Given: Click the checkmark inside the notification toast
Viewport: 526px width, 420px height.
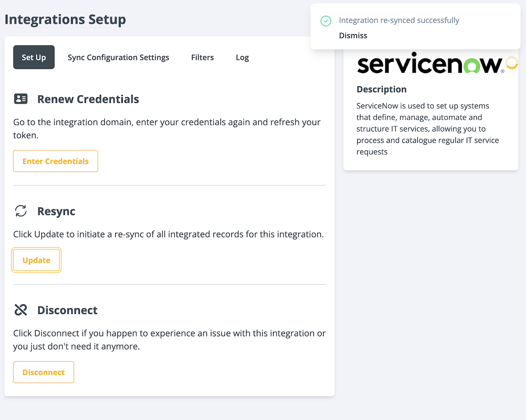Looking at the screenshot, I should click(x=326, y=20).
